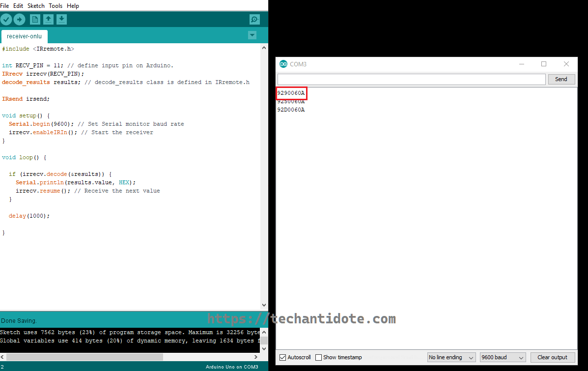Open the Serial Monitor magnifier icon
The image size is (588, 371).
[254, 19]
